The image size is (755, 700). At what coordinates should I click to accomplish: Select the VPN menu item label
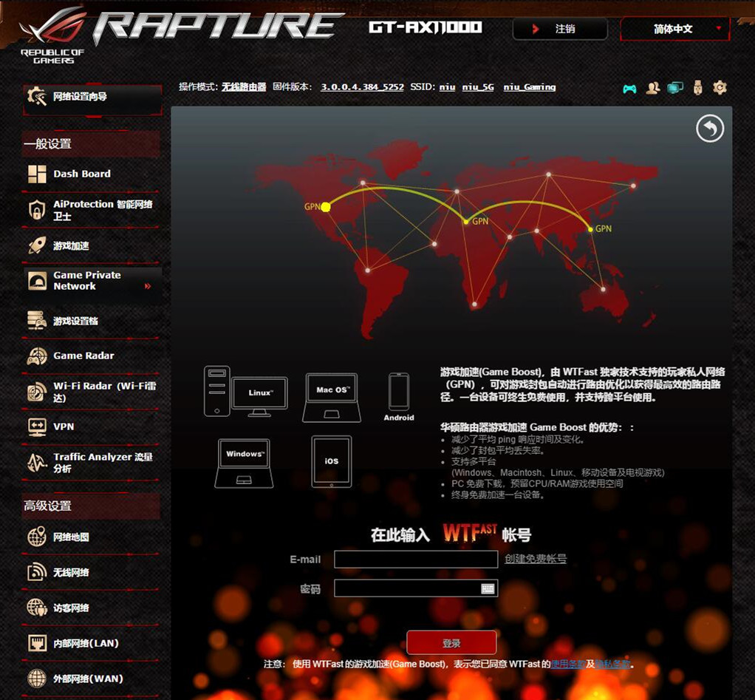(x=64, y=427)
